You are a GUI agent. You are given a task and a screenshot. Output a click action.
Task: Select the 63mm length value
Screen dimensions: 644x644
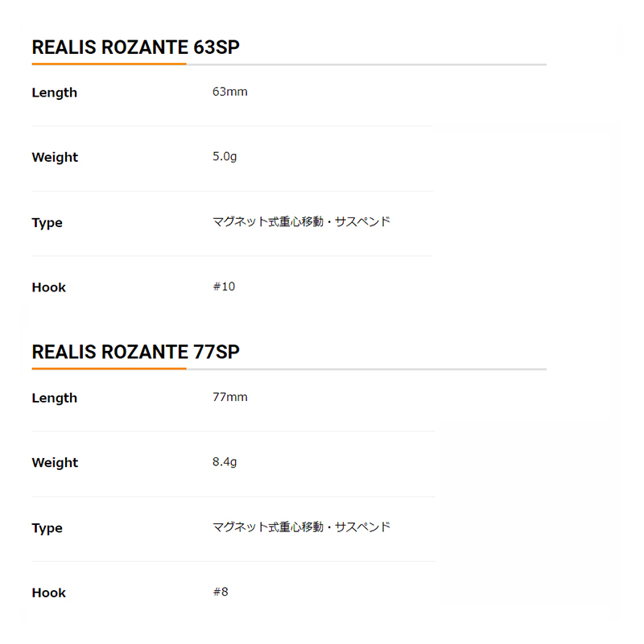[229, 92]
